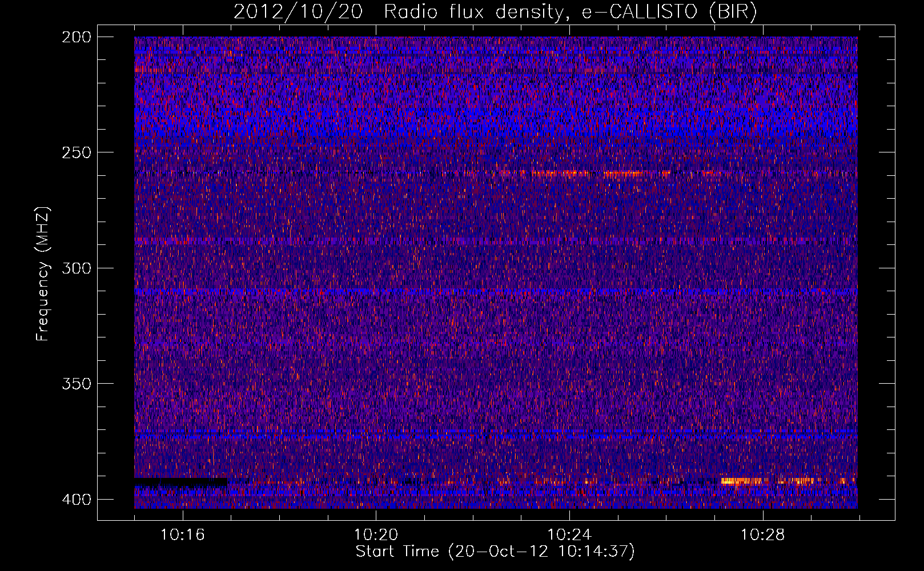Click the 300 frequency tick label

click(77, 268)
